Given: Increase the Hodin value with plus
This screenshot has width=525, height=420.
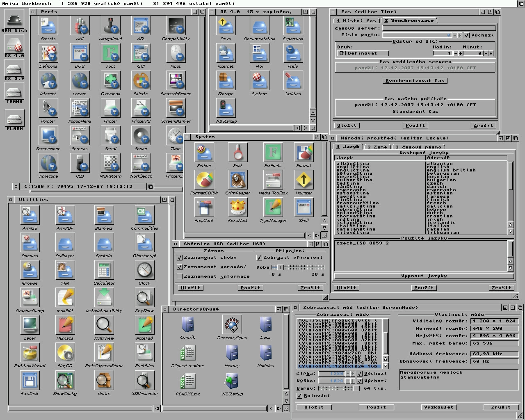Looking at the screenshot, I should 461,53.
